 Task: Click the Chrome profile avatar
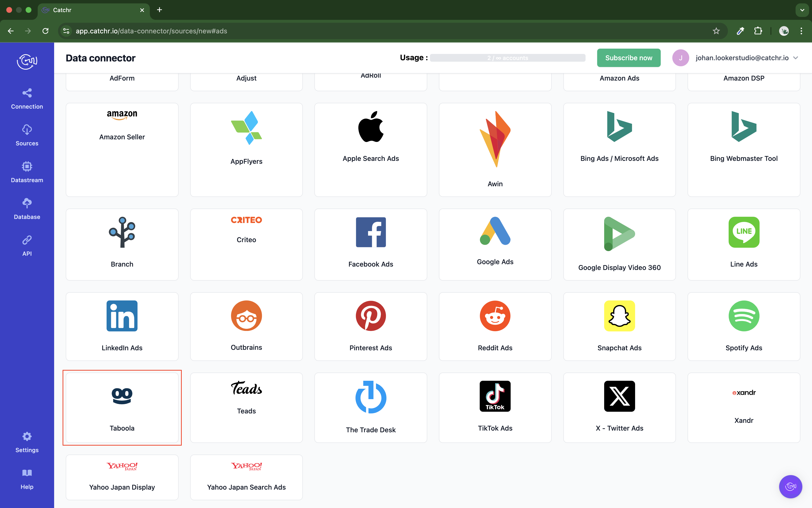[x=784, y=31]
